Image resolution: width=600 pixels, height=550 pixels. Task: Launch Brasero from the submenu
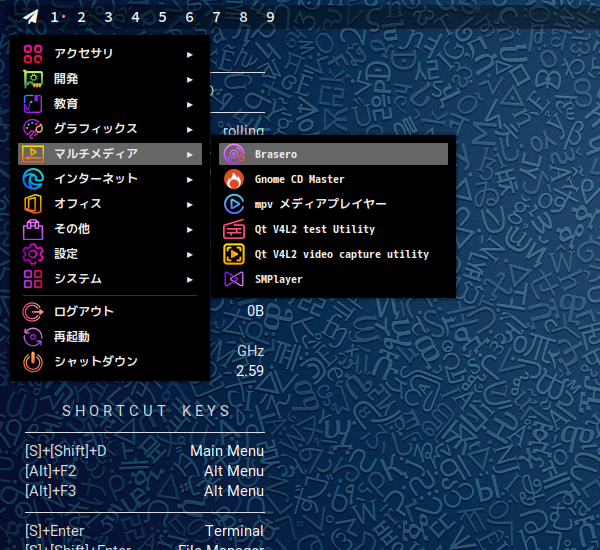(x=333, y=154)
